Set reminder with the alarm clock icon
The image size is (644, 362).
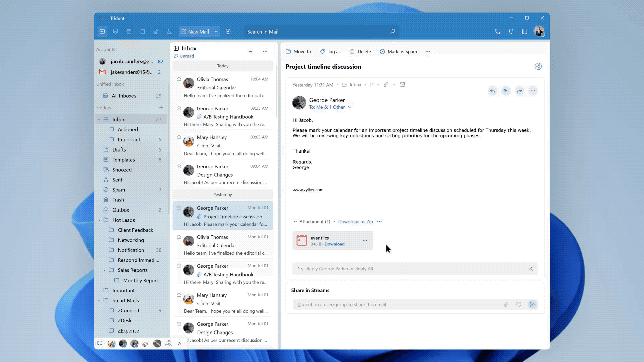(x=402, y=85)
